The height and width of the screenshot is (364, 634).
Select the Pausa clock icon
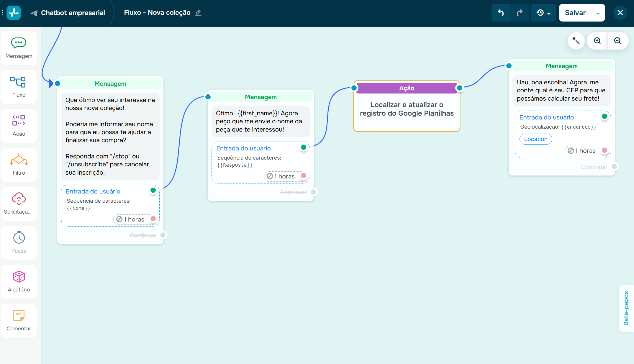click(x=19, y=238)
